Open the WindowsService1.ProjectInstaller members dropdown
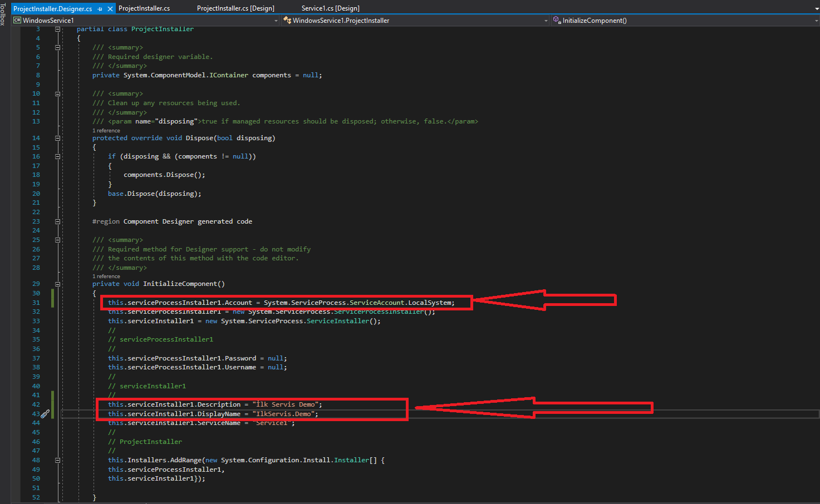 (545, 19)
